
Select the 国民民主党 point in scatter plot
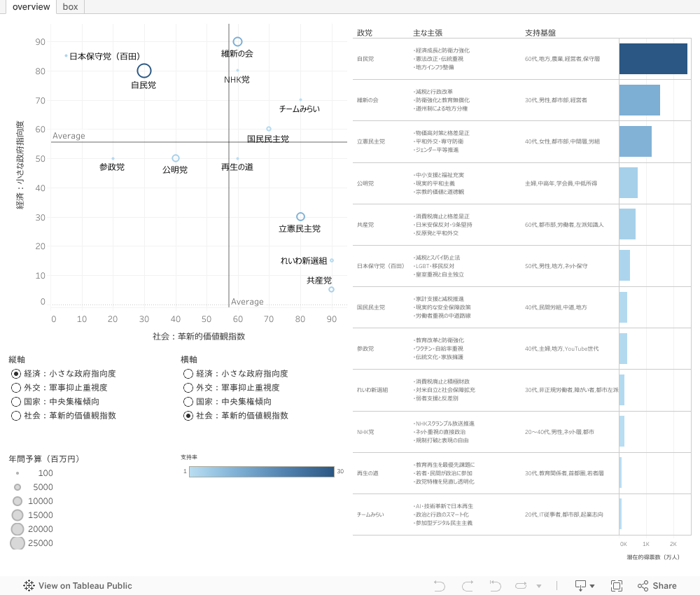(x=269, y=129)
